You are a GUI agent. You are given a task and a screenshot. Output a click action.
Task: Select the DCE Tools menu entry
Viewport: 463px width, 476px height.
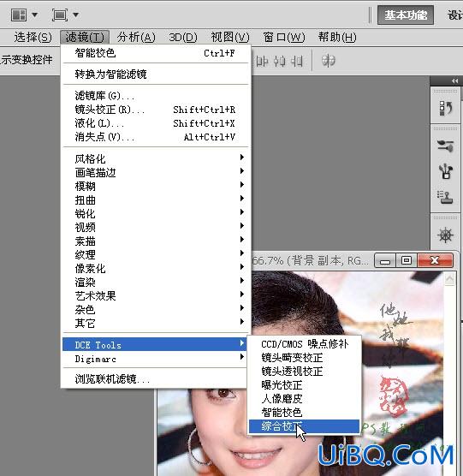point(155,344)
